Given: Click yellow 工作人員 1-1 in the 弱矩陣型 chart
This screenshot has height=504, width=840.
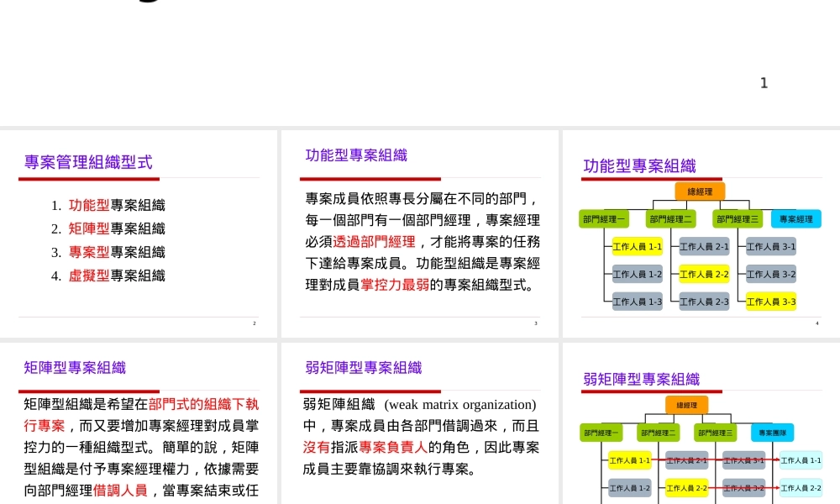Looking at the screenshot, I should 630,460.
